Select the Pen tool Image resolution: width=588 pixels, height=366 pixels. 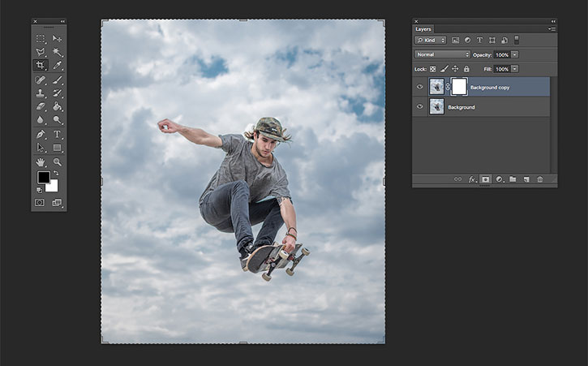pos(41,134)
